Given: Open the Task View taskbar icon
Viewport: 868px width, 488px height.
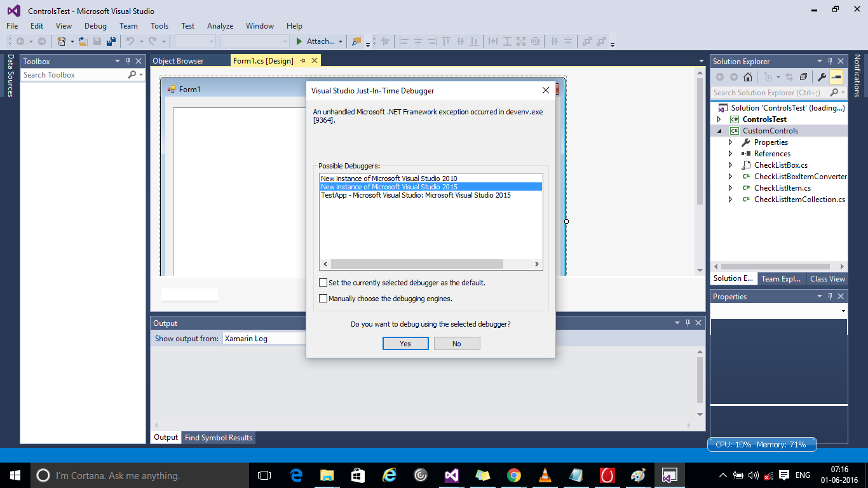Looking at the screenshot, I should [264, 475].
